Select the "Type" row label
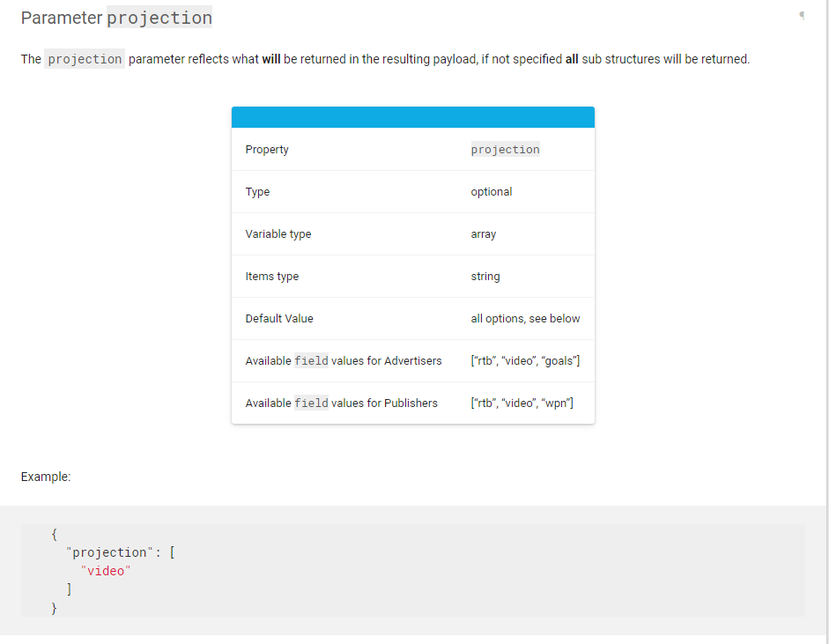 [x=257, y=192]
